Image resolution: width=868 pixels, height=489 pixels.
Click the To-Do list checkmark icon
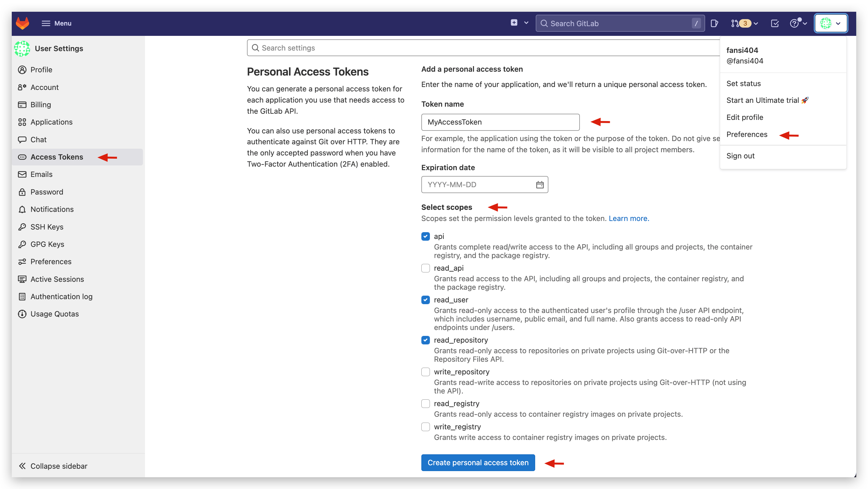click(775, 23)
